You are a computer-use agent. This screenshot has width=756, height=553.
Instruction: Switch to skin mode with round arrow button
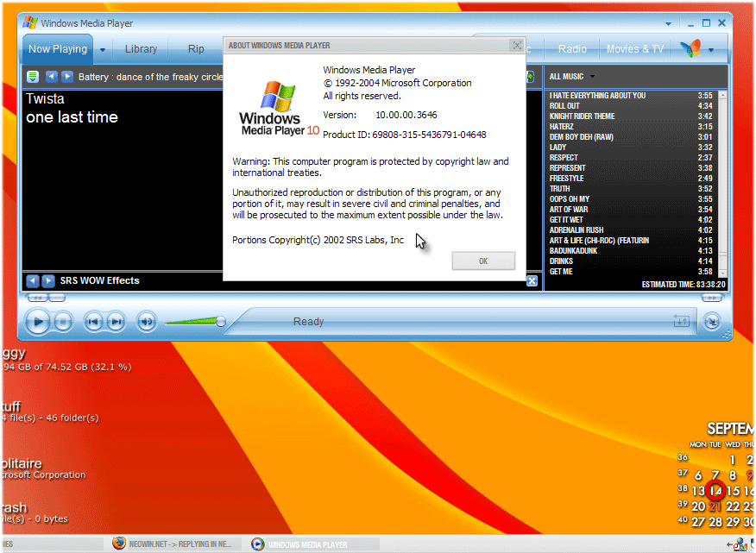coord(712,322)
